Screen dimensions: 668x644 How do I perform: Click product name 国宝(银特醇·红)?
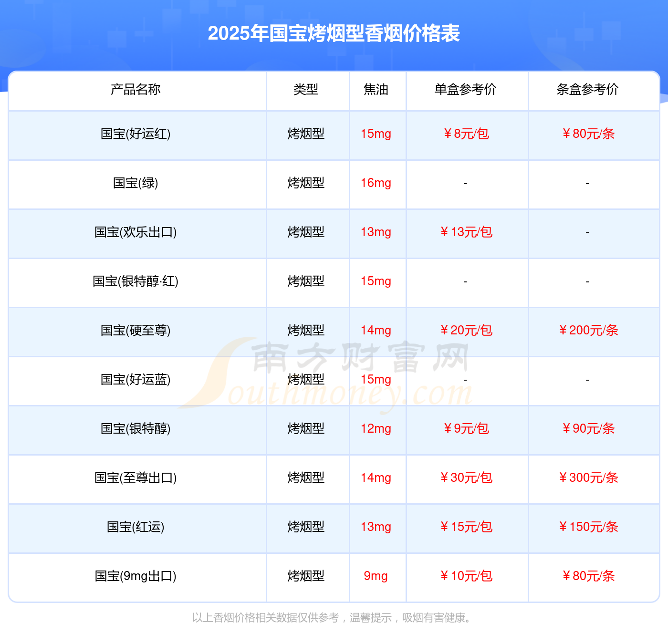point(136,281)
